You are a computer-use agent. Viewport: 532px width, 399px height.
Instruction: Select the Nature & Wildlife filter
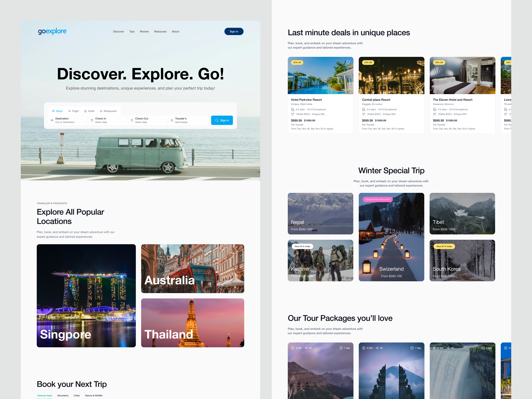click(x=94, y=395)
